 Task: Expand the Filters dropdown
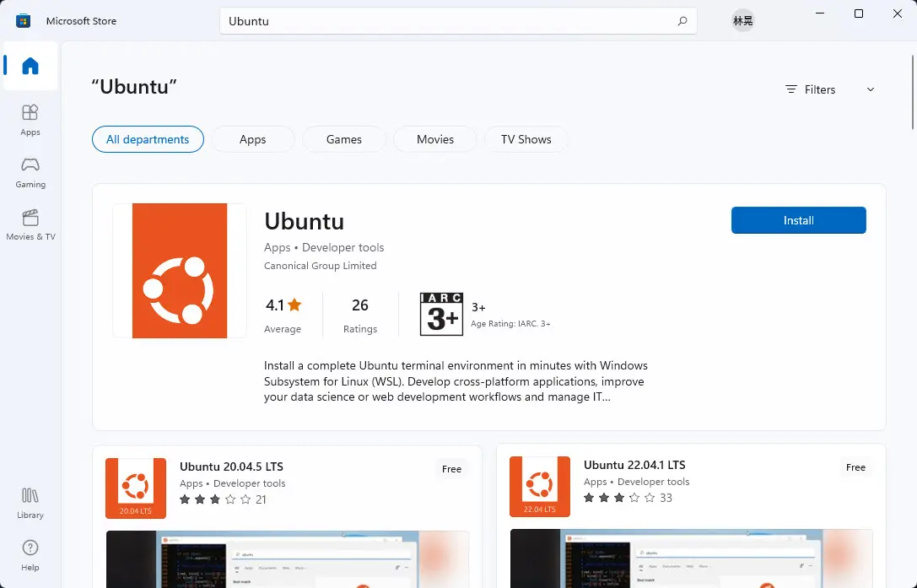pyautogui.click(x=829, y=89)
